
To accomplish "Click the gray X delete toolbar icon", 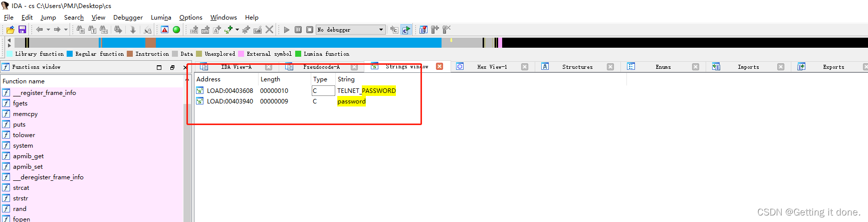I will (x=269, y=30).
